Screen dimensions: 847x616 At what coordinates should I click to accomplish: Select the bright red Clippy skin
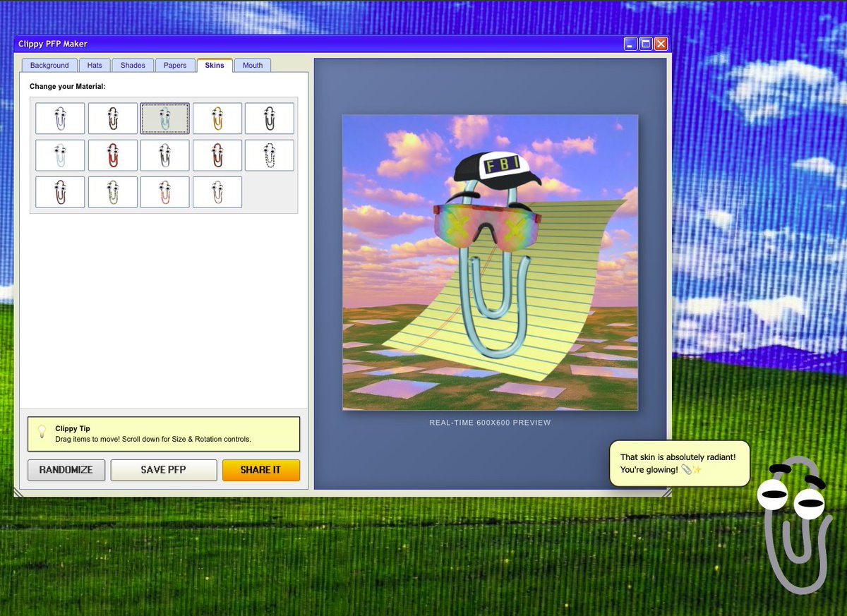coord(113,155)
